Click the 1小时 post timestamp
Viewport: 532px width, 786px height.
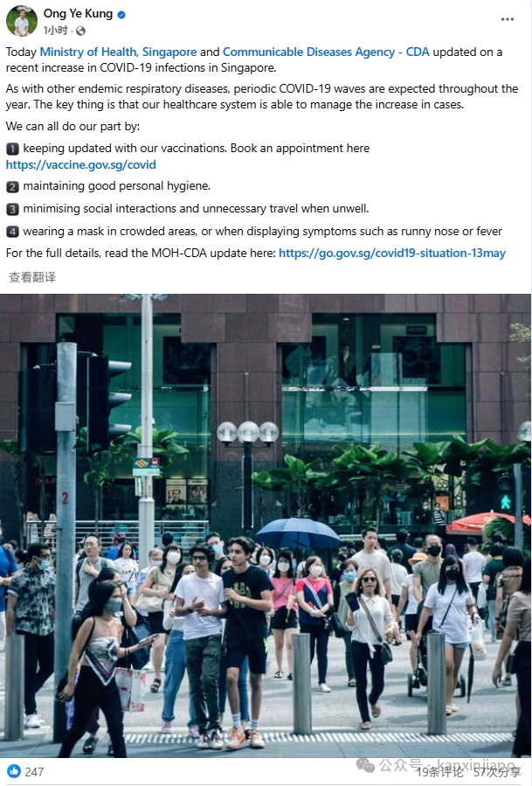pos(56,31)
